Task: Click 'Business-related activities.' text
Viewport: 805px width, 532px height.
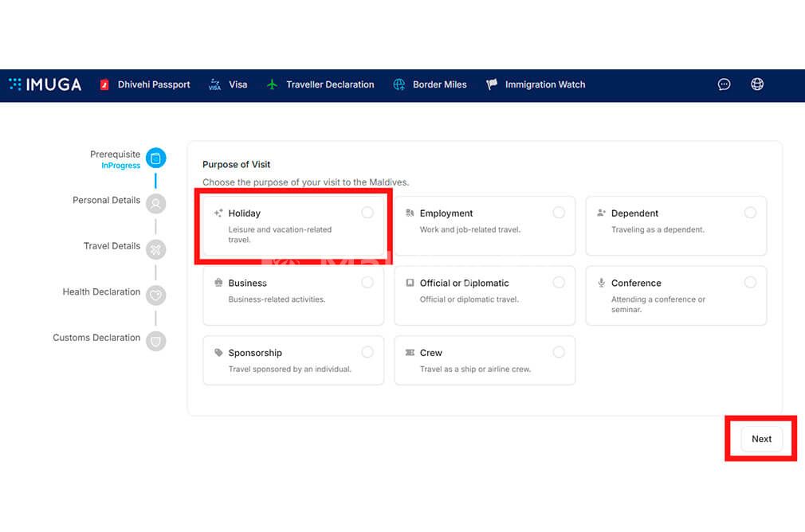Action: point(277,299)
